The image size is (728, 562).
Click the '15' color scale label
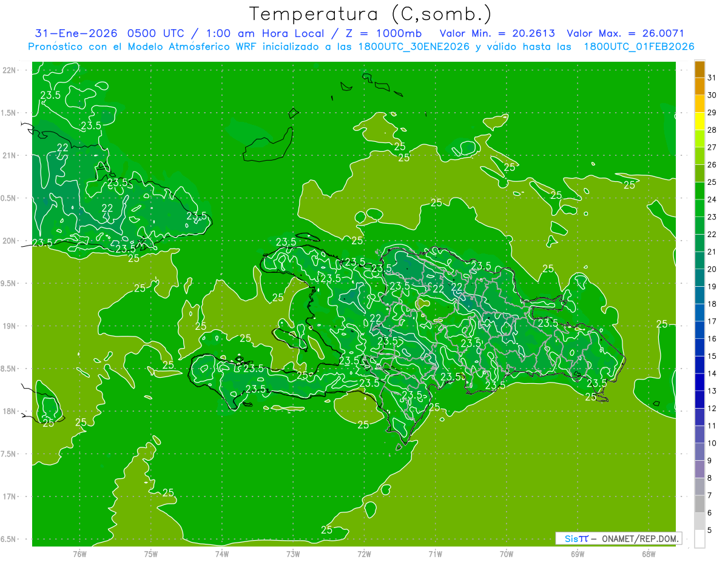point(712,356)
